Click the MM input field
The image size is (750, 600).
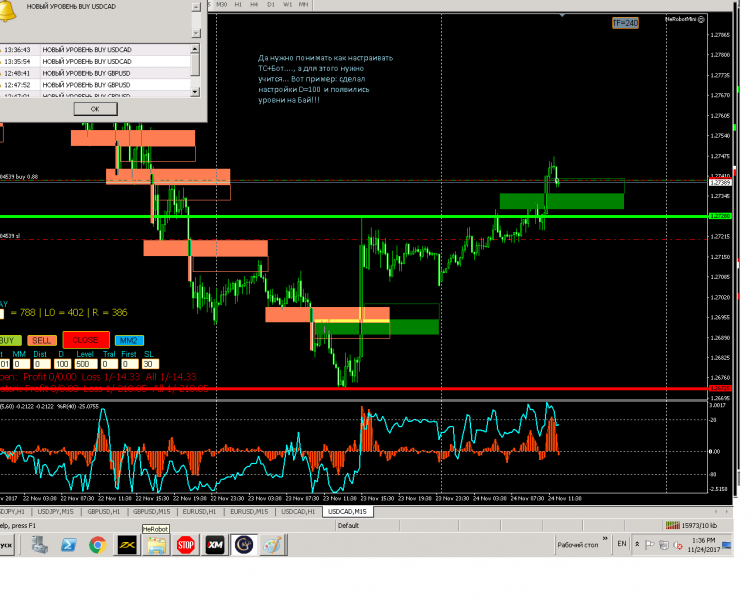(21, 364)
